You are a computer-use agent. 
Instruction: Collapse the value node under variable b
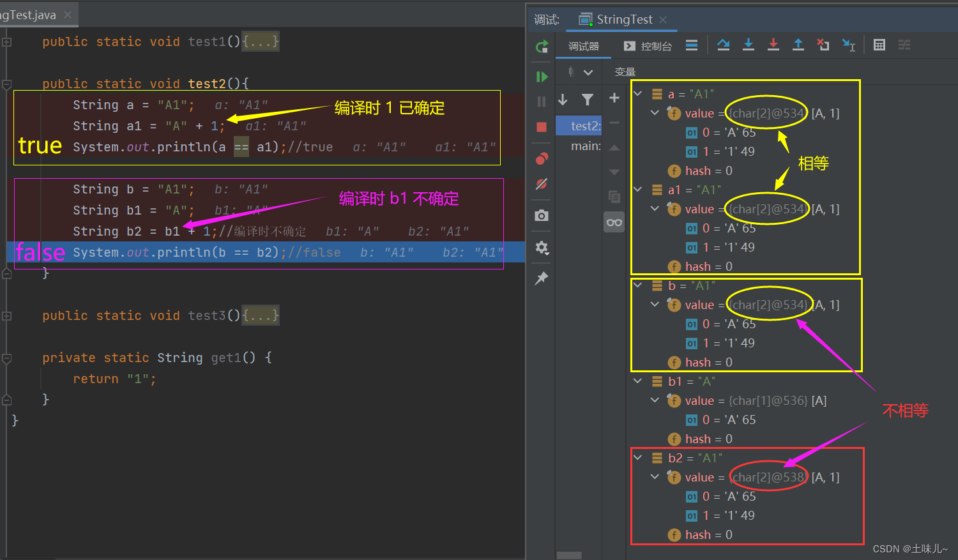pyautogui.click(x=655, y=305)
